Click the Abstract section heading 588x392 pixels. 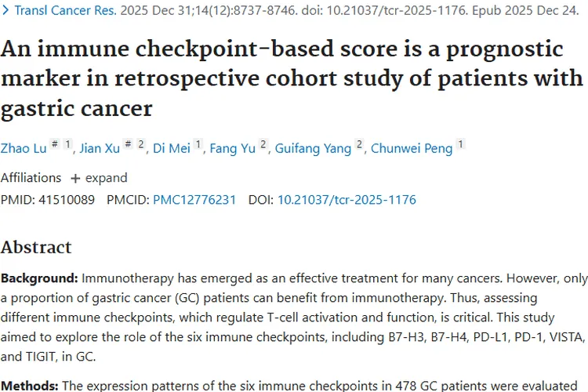[x=36, y=247]
